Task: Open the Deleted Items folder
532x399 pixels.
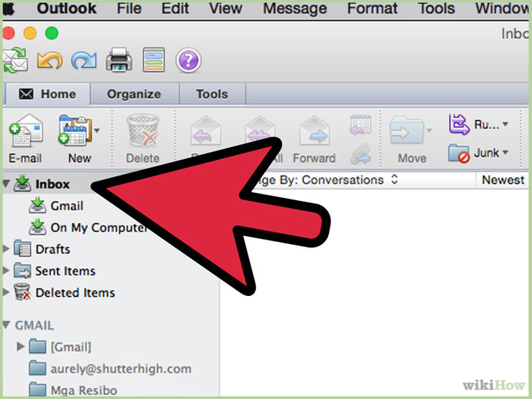Action: click(x=64, y=292)
